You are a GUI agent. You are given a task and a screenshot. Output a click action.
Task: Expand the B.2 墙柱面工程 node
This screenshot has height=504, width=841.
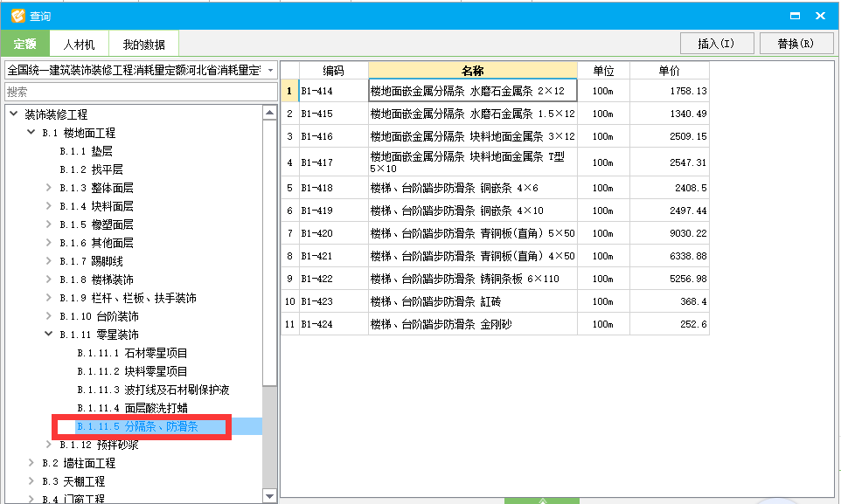click(x=31, y=462)
